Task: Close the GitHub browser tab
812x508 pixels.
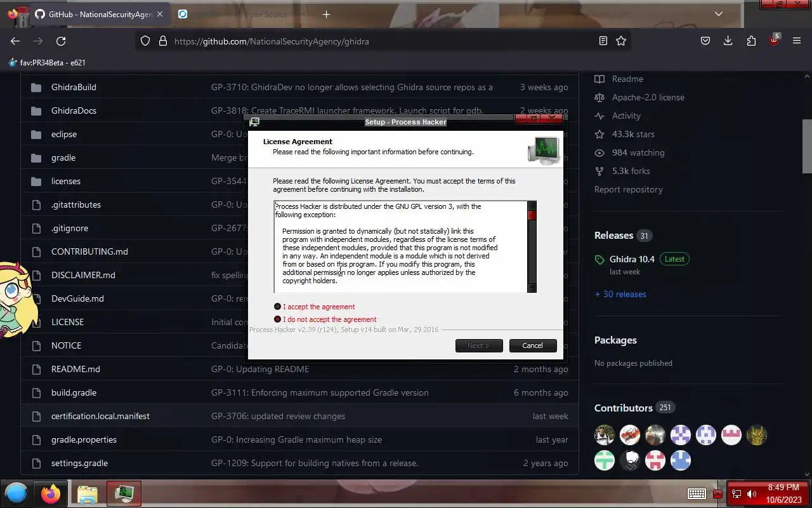Action: 159,14
